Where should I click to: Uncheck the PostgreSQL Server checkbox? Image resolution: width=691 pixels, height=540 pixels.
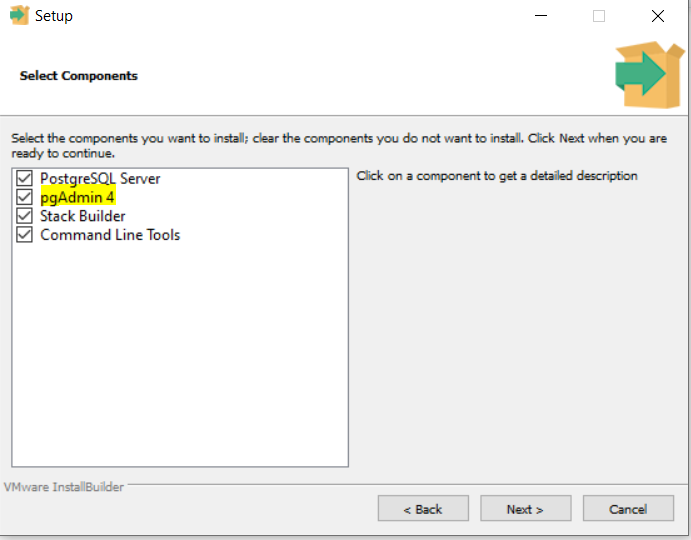click(24, 179)
